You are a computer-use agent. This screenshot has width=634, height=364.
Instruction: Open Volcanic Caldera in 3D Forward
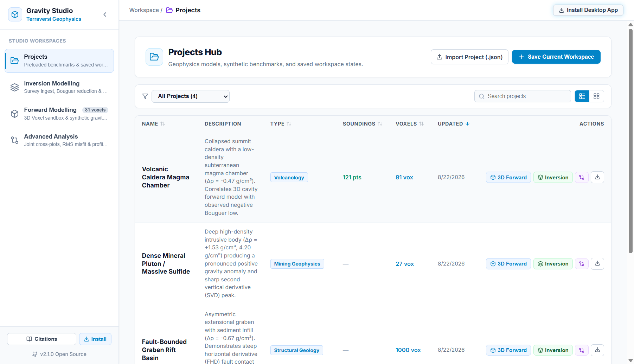(508, 177)
